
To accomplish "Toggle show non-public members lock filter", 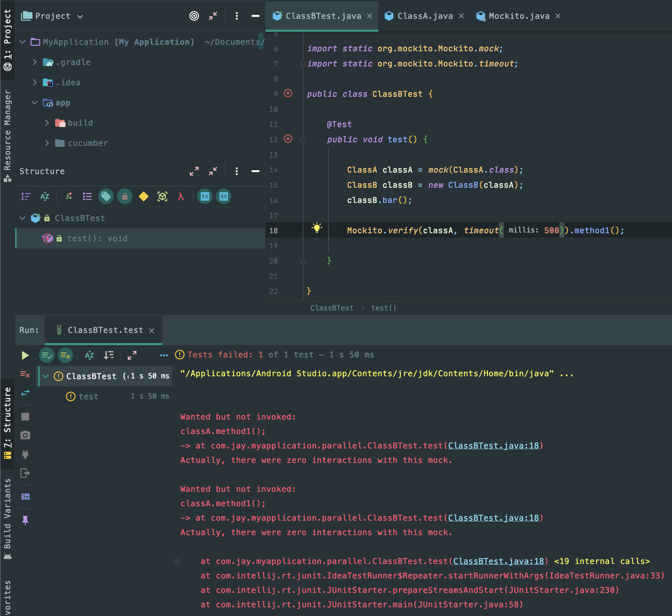I will [x=125, y=196].
